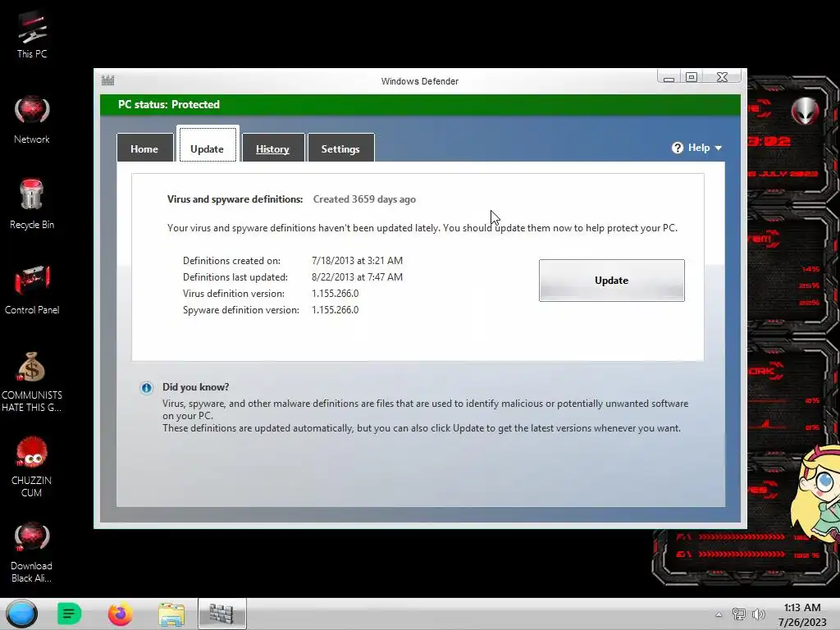Select the Update tab
The width and height of the screenshot is (840, 630).
(x=208, y=144)
